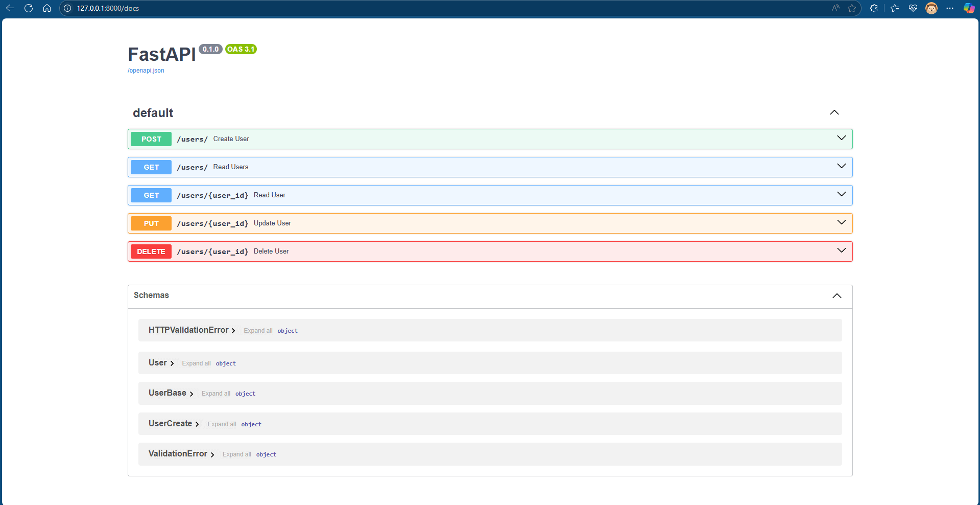Expand GET Read User arrow
Screen dimensions: 980x505
click(842, 194)
